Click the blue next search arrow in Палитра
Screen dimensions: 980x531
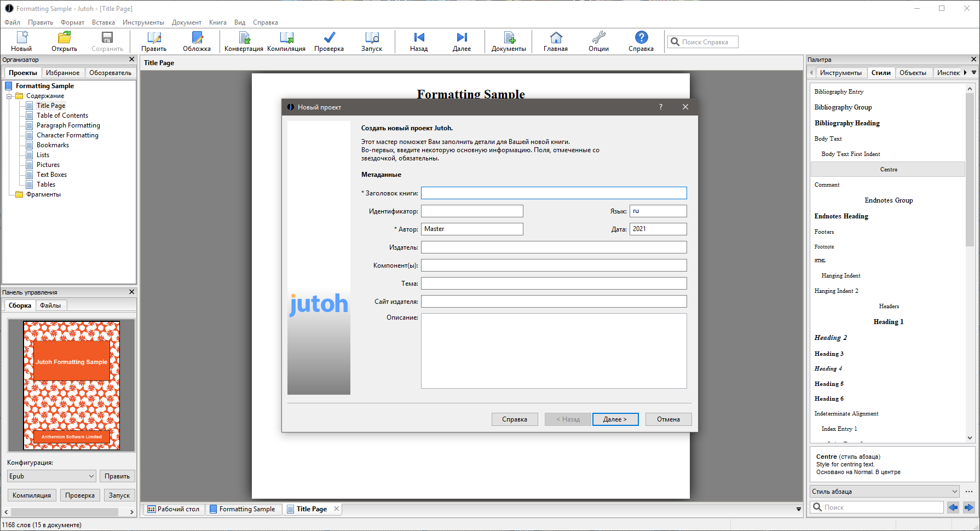[969, 507]
